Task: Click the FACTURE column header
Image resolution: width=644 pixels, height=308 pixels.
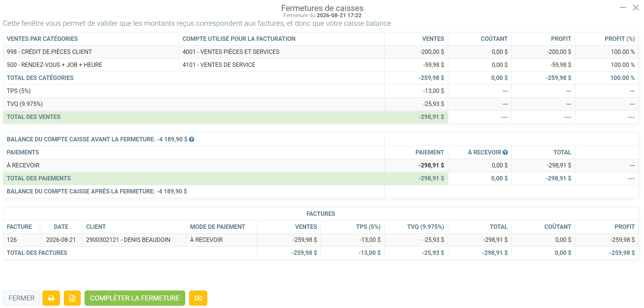Action: click(19, 227)
